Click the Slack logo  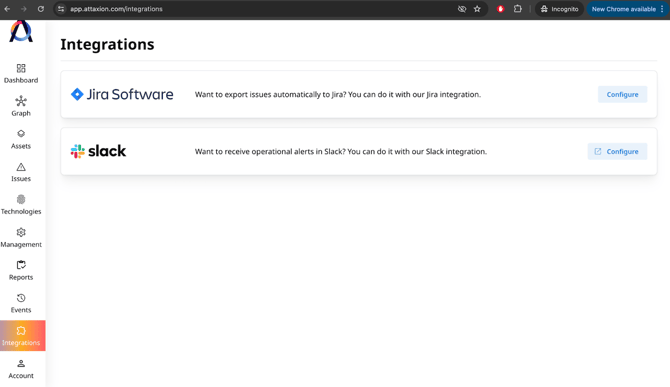click(98, 151)
